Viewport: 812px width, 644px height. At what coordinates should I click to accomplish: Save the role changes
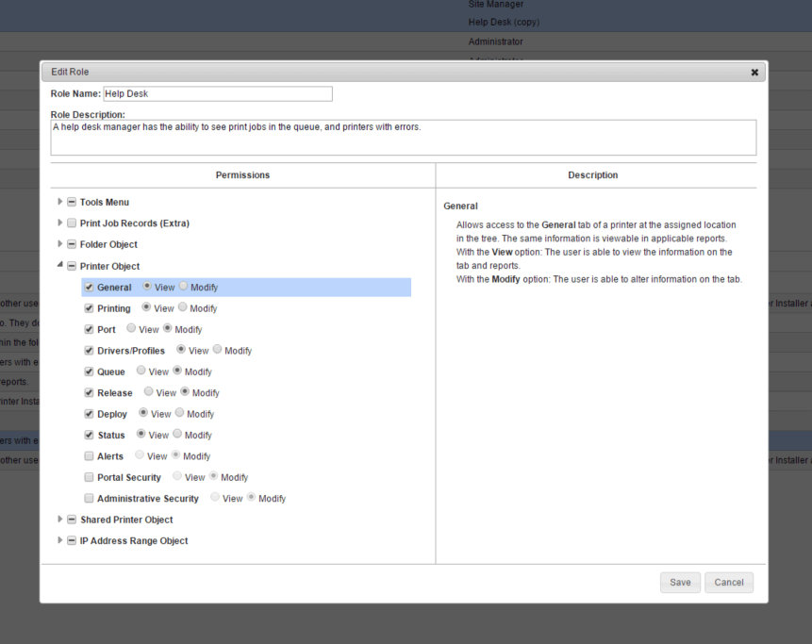pos(679,583)
